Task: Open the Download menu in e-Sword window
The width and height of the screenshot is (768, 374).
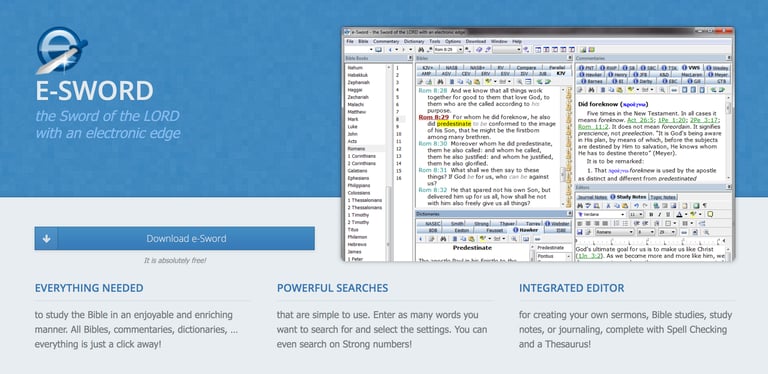Action: click(476, 42)
